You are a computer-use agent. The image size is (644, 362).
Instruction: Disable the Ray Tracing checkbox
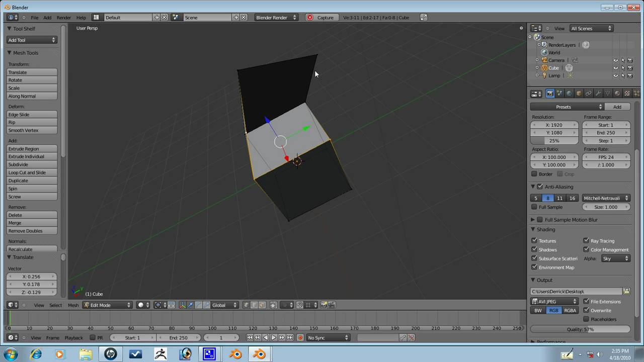tap(586, 241)
